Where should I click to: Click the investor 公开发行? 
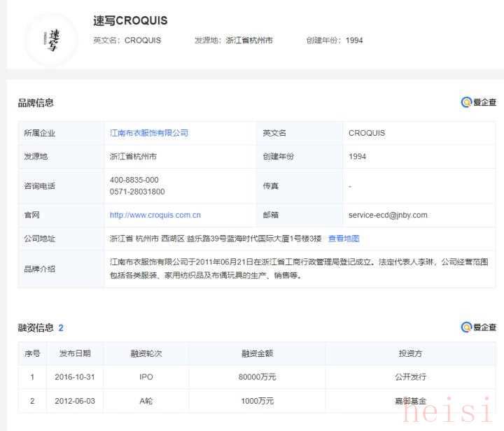point(410,377)
